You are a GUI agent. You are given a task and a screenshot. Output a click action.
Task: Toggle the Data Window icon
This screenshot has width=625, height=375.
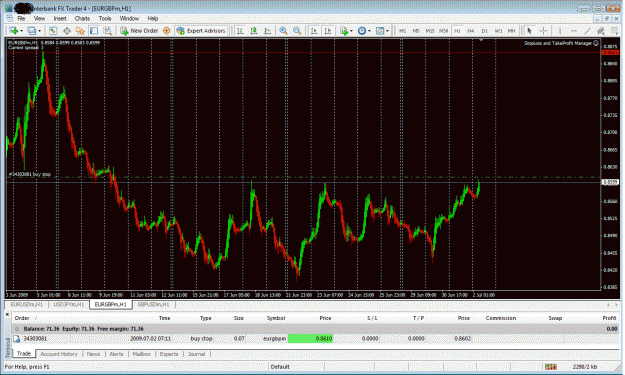(x=67, y=31)
